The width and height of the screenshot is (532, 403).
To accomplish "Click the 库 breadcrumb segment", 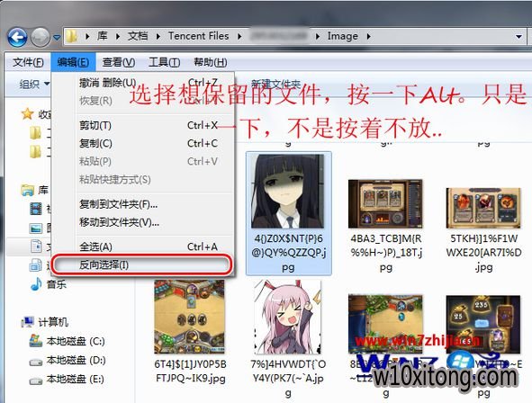I will point(102,36).
